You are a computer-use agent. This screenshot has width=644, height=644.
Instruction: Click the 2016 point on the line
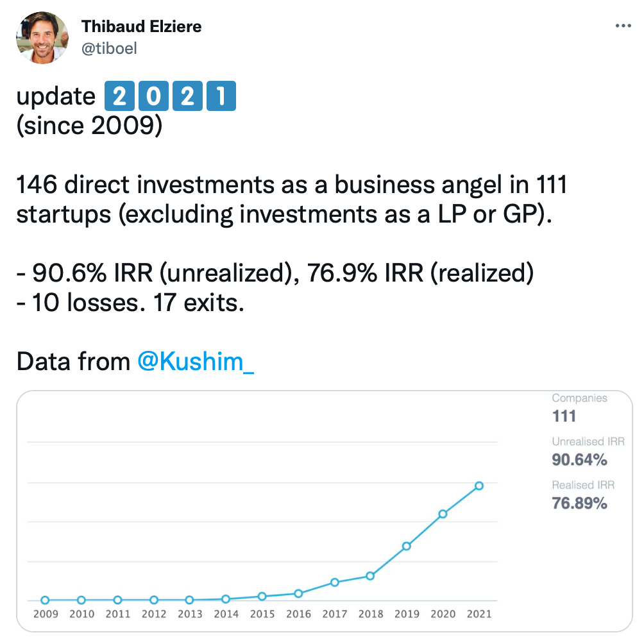pyautogui.click(x=299, y=593)
